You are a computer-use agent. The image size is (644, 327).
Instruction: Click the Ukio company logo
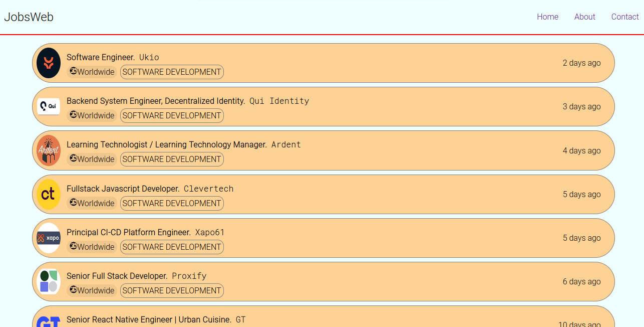(49, 63)
